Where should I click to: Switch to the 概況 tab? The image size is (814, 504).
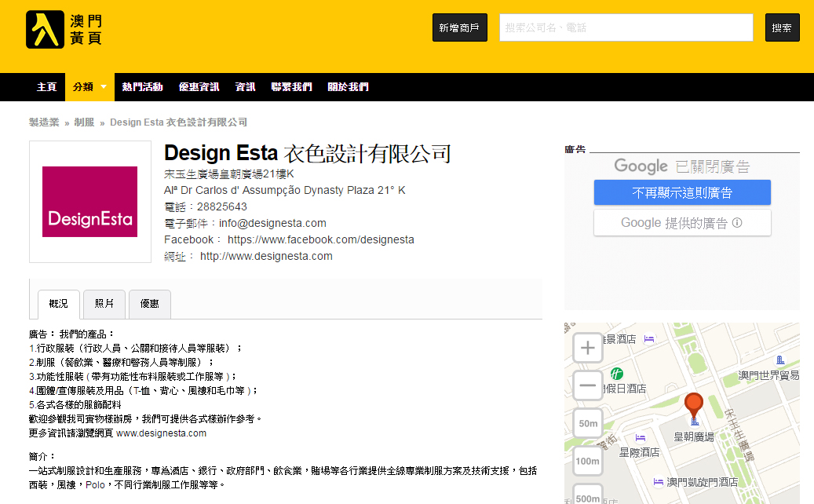point(59,304)
